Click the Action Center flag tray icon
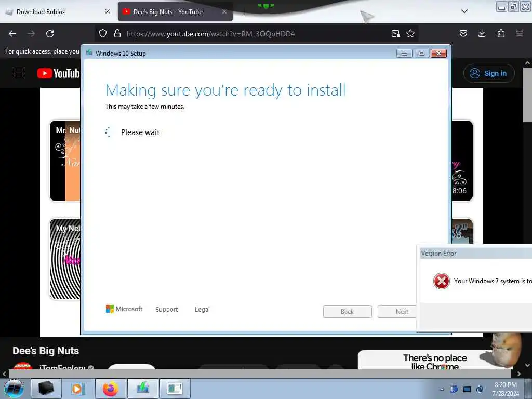 pyautogui.click(x=454, y=389)
